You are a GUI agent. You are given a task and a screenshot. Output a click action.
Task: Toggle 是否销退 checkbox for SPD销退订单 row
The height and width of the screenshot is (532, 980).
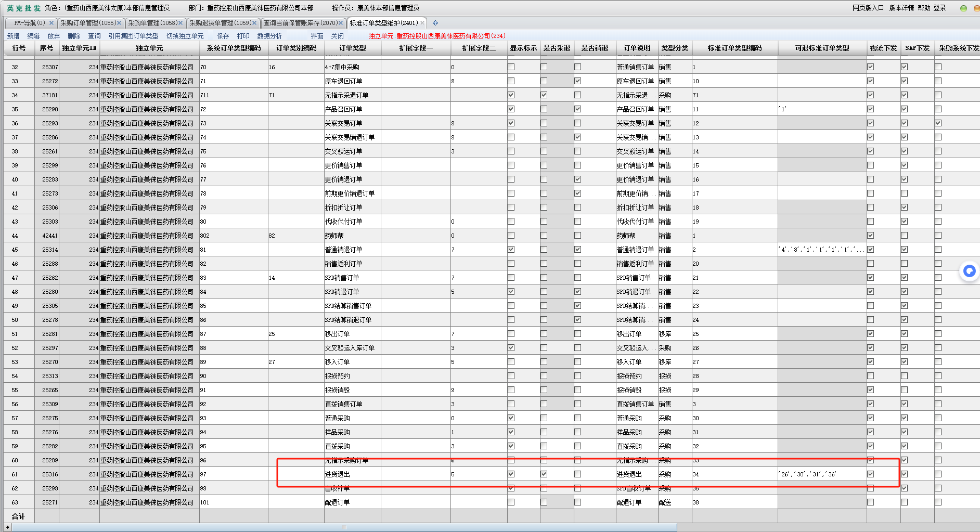[x=577, y=292]
